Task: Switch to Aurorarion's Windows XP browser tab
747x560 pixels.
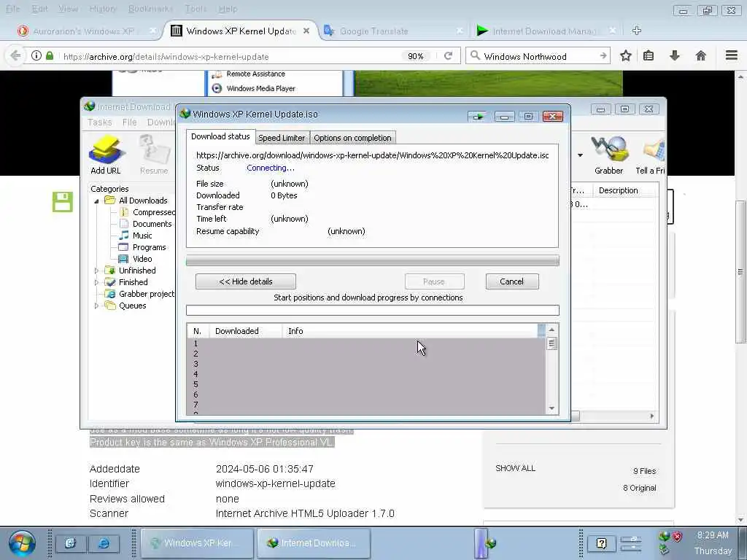Action: 83,31
